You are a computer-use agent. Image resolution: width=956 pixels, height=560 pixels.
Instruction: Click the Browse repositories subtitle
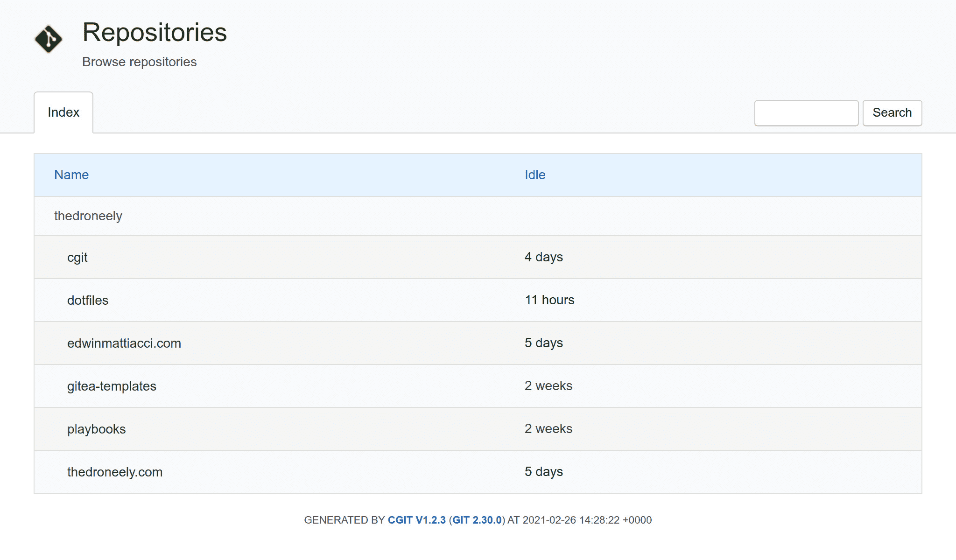[x=140, y=62]
